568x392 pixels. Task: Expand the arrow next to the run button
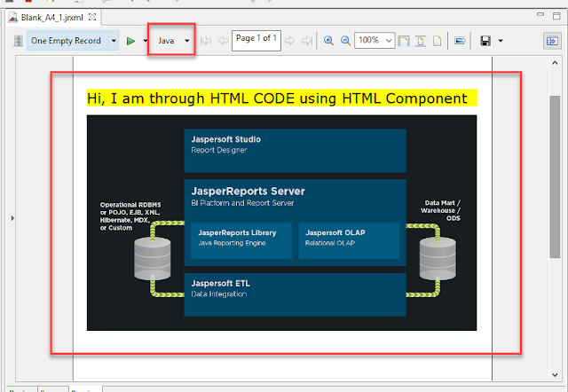pyautogui.click(x=146, y=41)
